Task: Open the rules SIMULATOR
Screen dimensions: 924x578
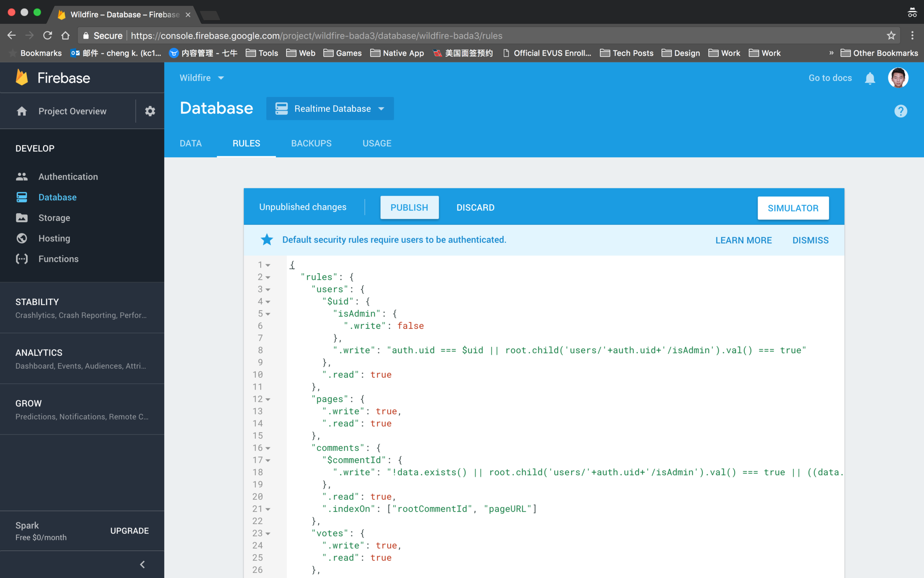Action: point(793,208)
